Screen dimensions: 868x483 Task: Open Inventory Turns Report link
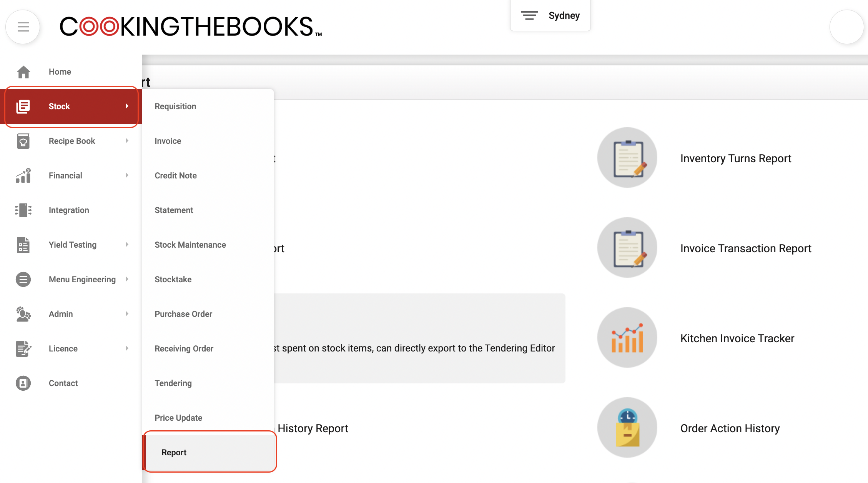tap(735, 158)
